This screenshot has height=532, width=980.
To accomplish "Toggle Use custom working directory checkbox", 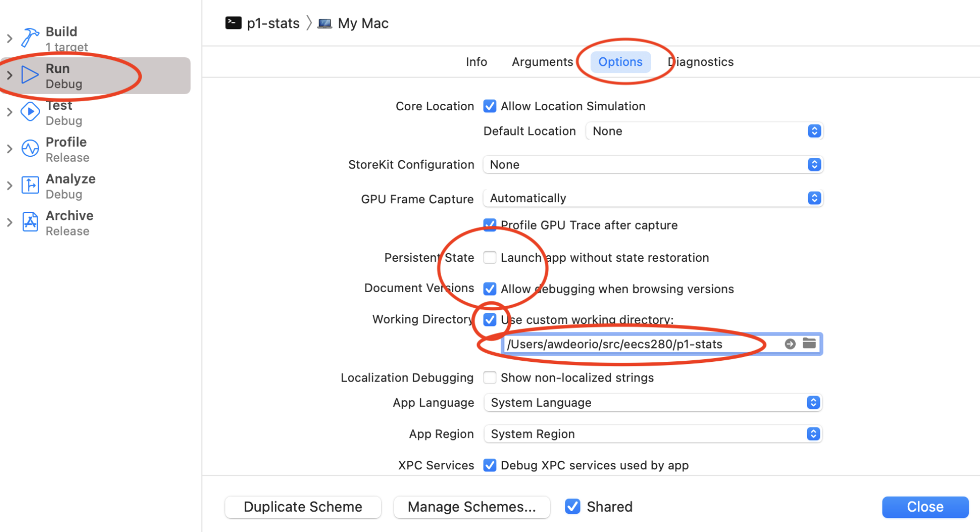I will tap(489, 320).
